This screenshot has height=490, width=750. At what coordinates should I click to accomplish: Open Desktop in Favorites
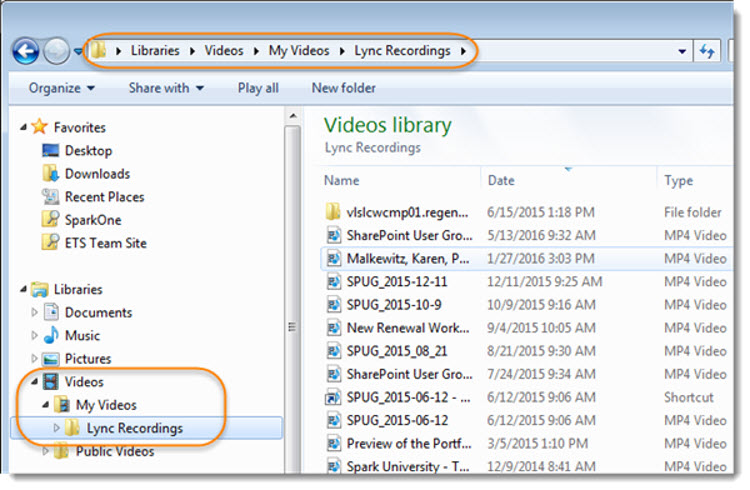click(88, 151)
